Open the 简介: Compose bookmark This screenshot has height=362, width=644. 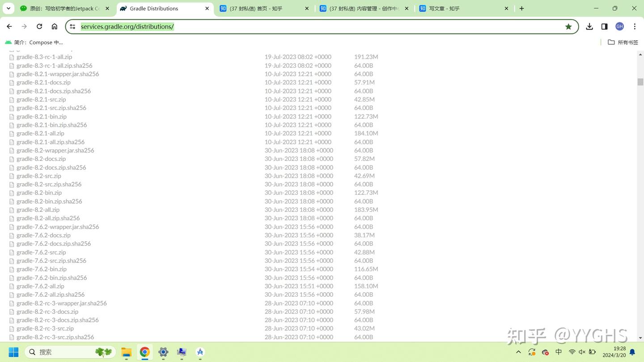click(34, 42)
